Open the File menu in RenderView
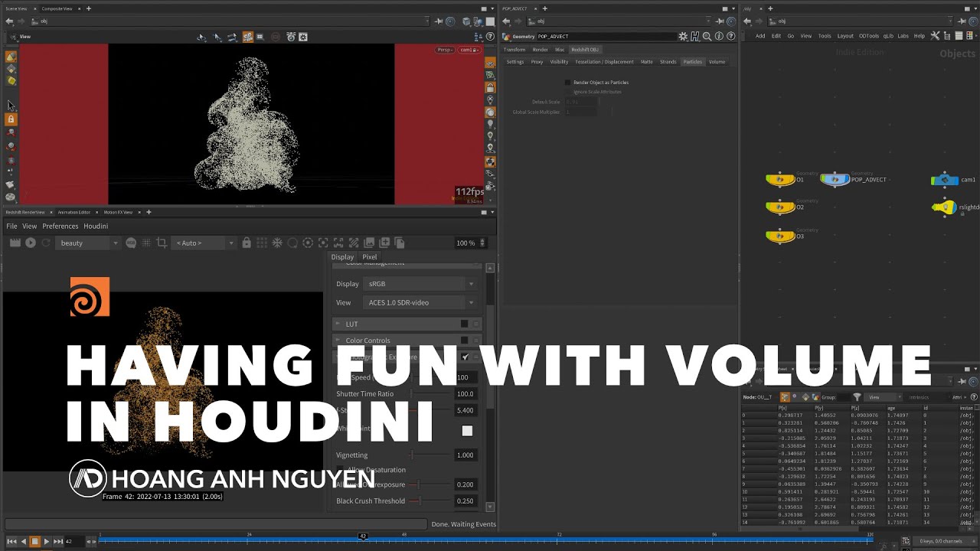The image size is (980, 551). (x=11, y=226)
